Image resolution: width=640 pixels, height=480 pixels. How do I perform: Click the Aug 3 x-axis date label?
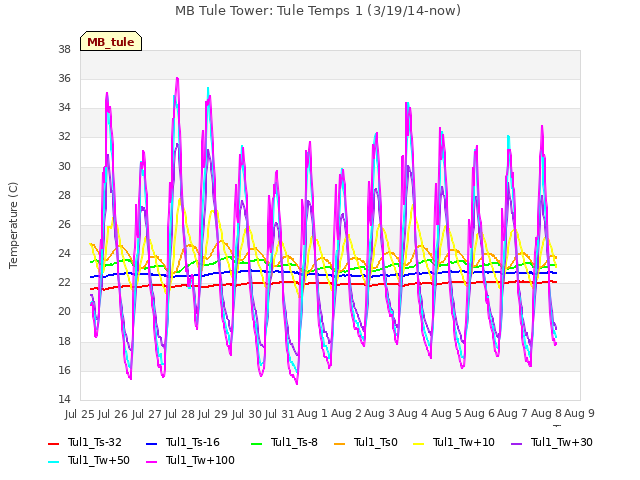[379, 413]
